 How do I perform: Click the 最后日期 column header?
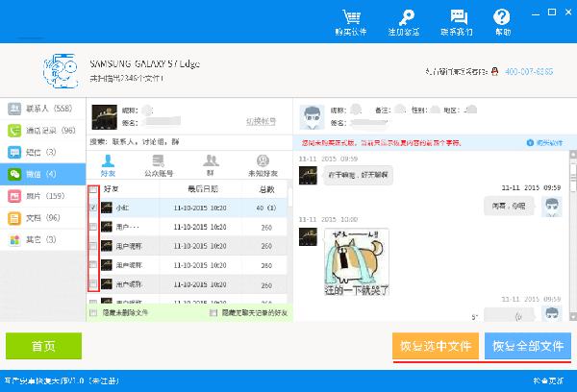[201, 189]
